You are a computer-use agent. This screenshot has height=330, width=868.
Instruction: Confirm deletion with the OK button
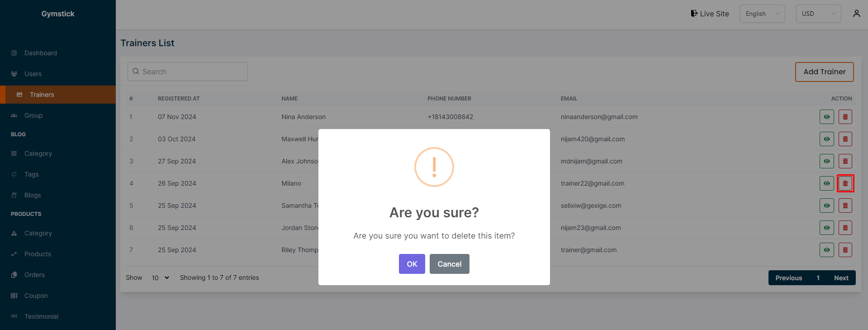[x=412, y=264]
